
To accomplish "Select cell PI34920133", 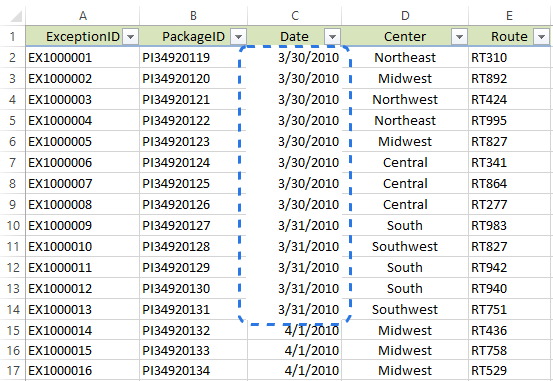I will click(193, 350).
